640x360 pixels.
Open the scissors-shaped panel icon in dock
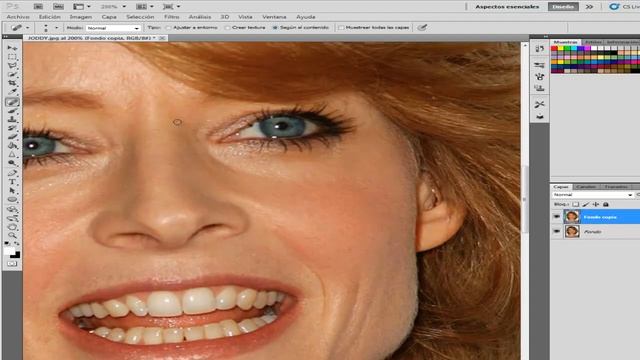540,104
